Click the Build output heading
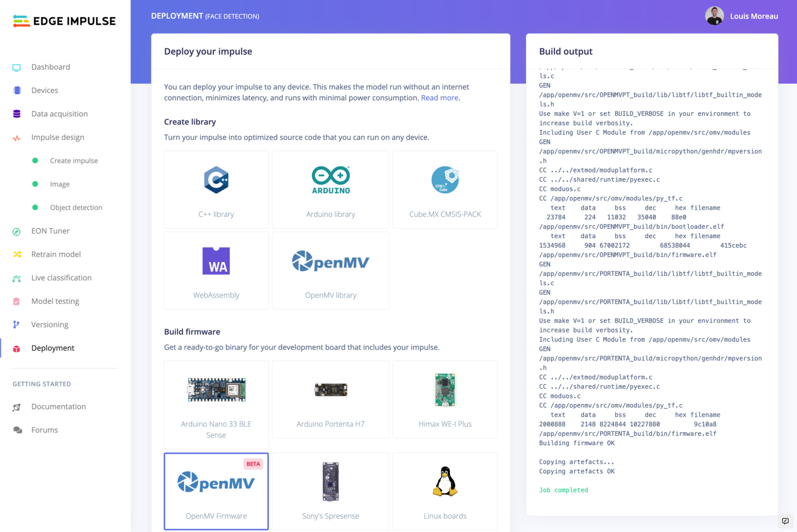Viewport: 797px width, 532px height. click(x=566, y=52)
